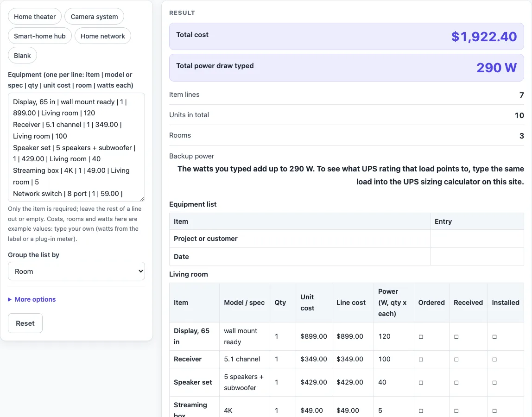Click the Model / spec column header

pyautogui.click(x=244, y=302)
